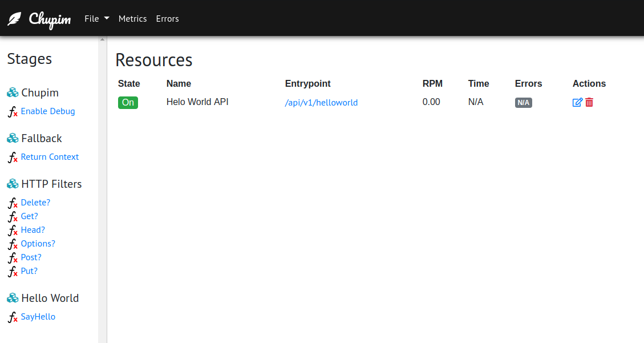Delete Helo World API using trash icon
Image resolution: width=644 pixels, height=343 pixels.
coord(589,102)
